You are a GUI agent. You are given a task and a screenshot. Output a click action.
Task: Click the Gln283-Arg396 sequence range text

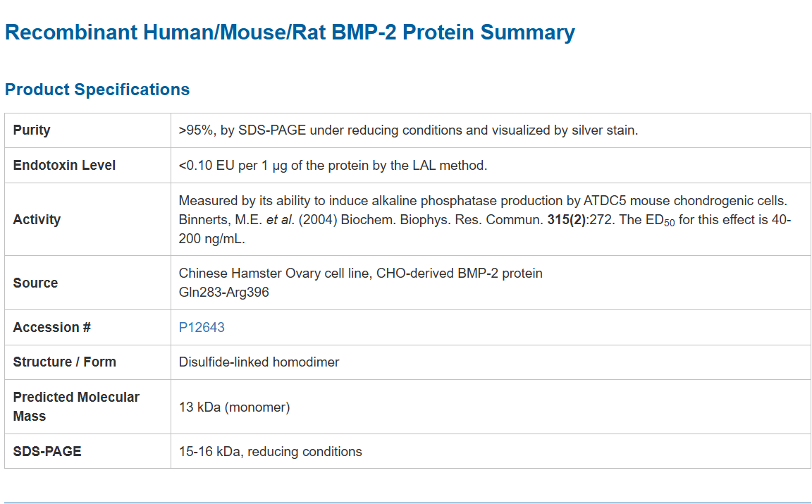click(223, 291)
